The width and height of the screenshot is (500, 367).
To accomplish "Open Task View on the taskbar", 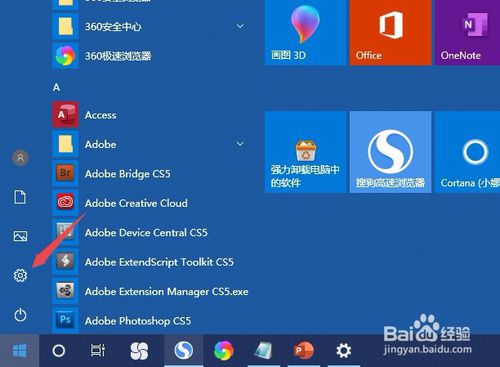I will [x=98, y=351].
